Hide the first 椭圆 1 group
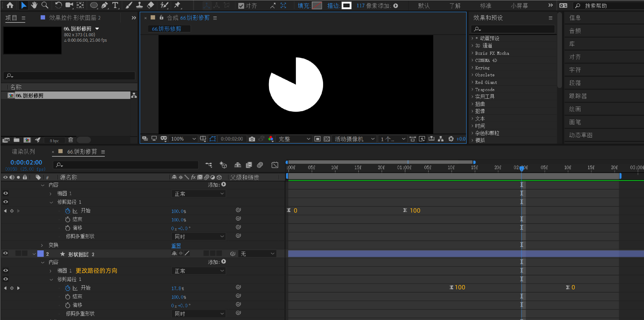The width and height of the screenshot is (644, 320). coord(6,193)
